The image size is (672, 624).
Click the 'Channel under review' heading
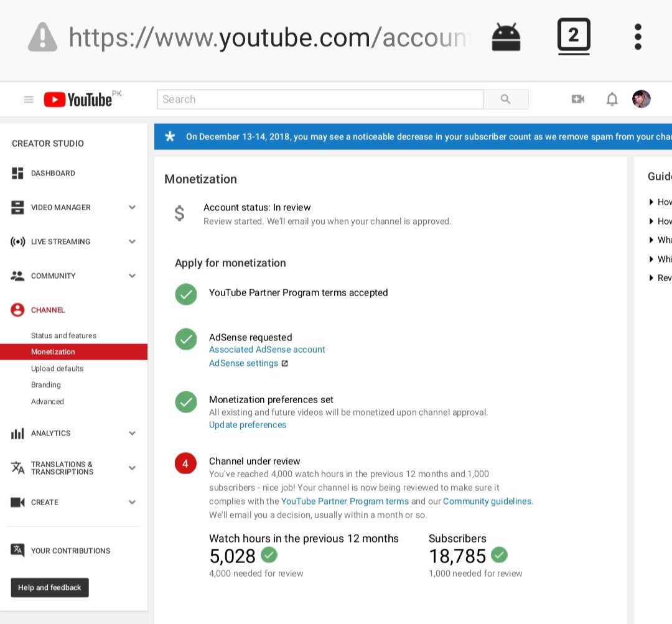click(x=254, y=461)
